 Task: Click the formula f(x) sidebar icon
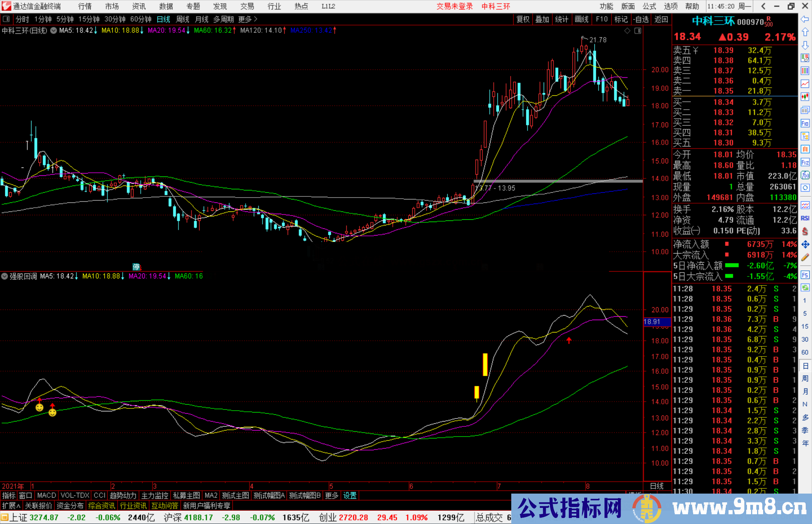tap(805, 175)
